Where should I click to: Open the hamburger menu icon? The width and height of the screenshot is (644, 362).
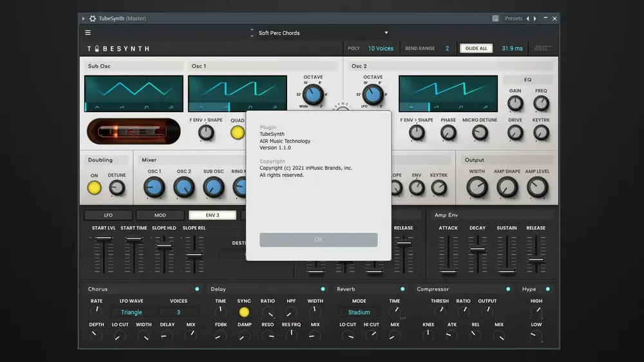coord(88,32)
